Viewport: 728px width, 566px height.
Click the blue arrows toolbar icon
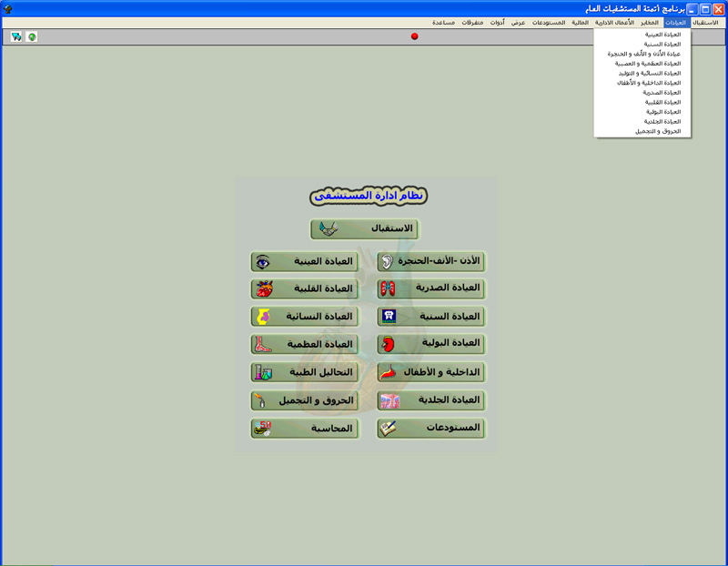point(17,37)
